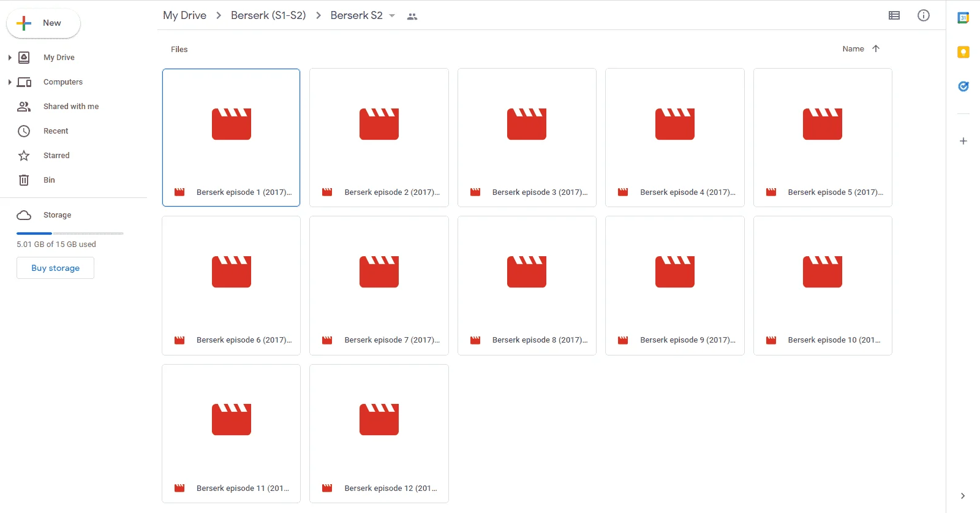Select Berserk episode 12 video thumbnail
The image size is (980, 513).
[x=379, y=419]
